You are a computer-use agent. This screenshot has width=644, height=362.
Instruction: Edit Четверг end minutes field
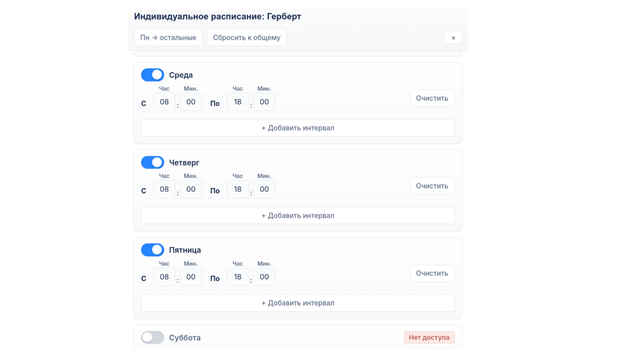[264, 189]
